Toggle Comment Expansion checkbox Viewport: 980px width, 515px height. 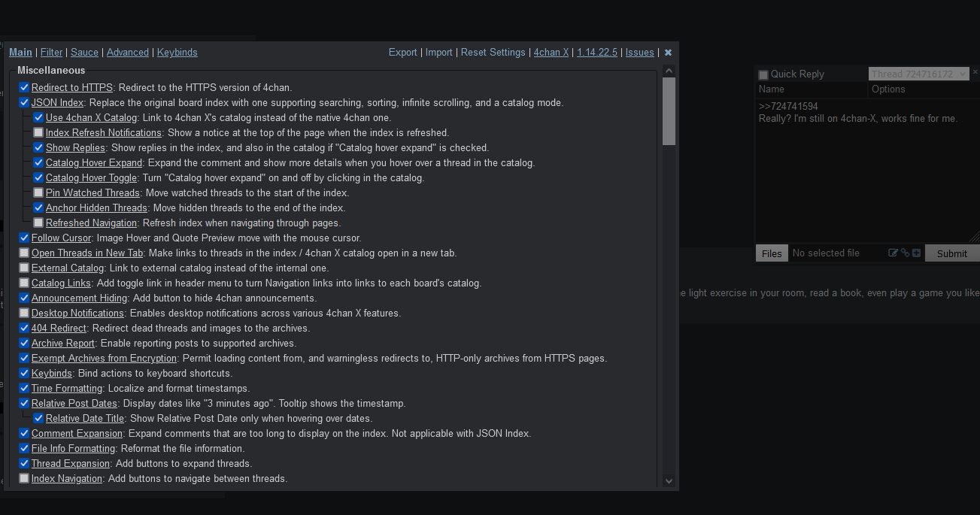coord(24,433)
